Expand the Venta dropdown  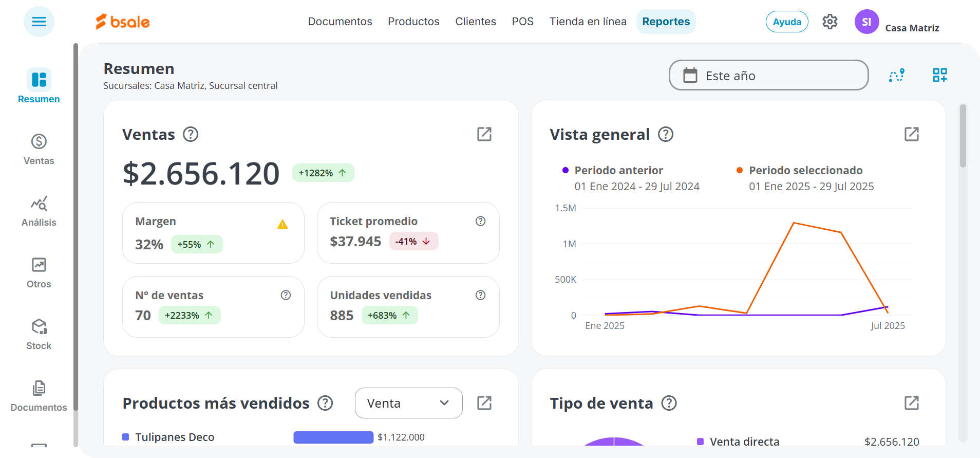click(x=409, y=403)
